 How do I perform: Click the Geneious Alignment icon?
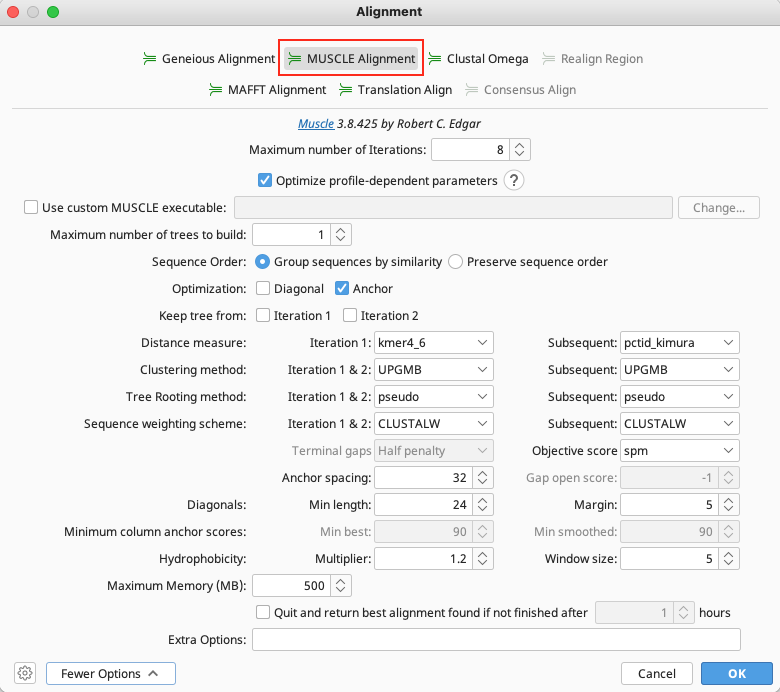pyautogui.click(x=150, y=59)
